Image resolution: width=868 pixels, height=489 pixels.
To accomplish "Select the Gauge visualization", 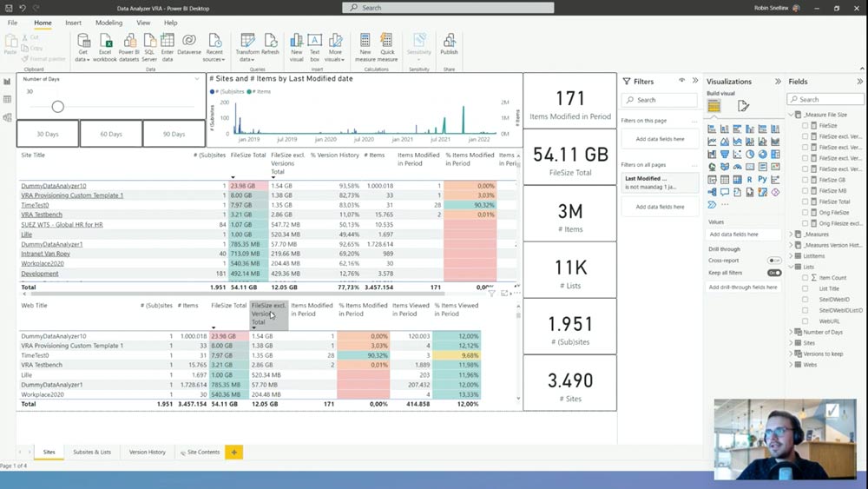I will pos(737,167).
